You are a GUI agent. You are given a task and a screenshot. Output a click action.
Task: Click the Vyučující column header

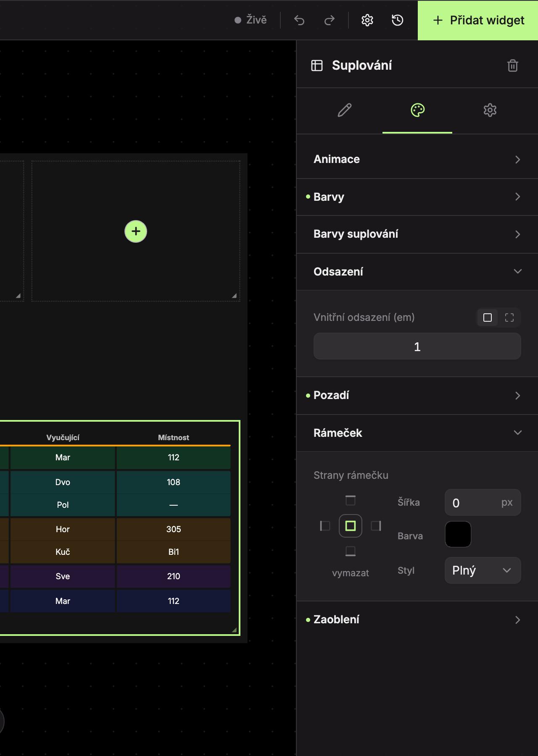pyautogui.click(x=63, y=438)
